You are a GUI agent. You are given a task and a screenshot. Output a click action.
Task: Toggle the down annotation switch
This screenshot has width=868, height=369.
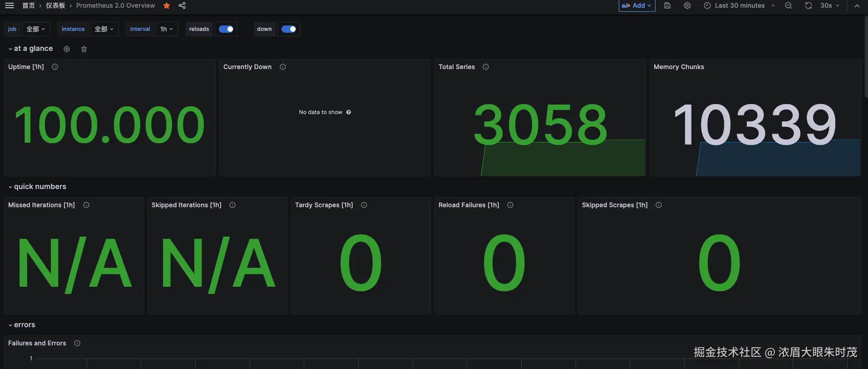coord(289,29)
